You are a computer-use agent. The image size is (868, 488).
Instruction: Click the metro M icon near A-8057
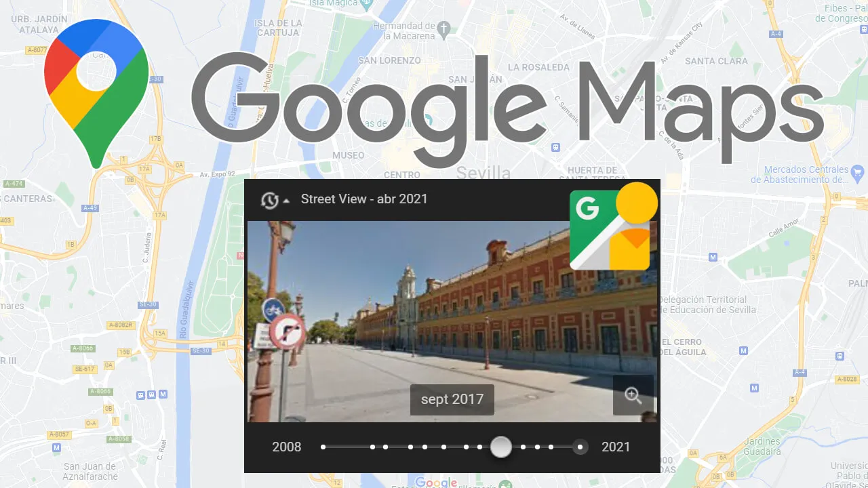[56, 448]
